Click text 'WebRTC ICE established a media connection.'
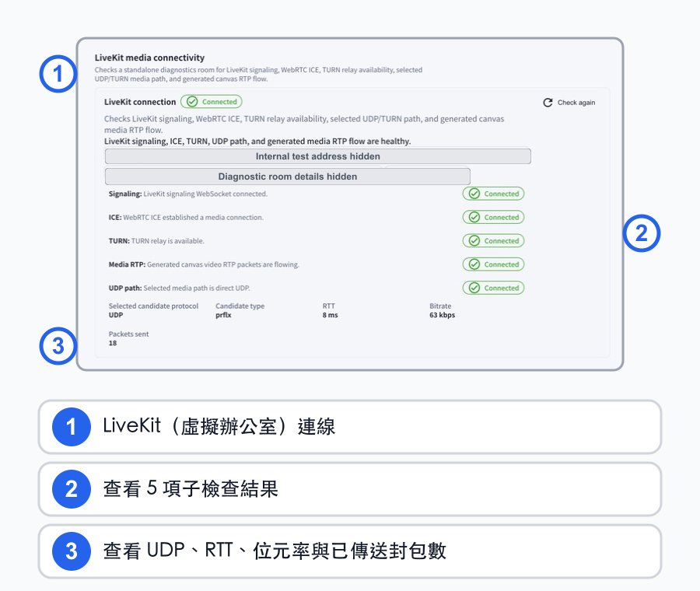 [194, 218]
